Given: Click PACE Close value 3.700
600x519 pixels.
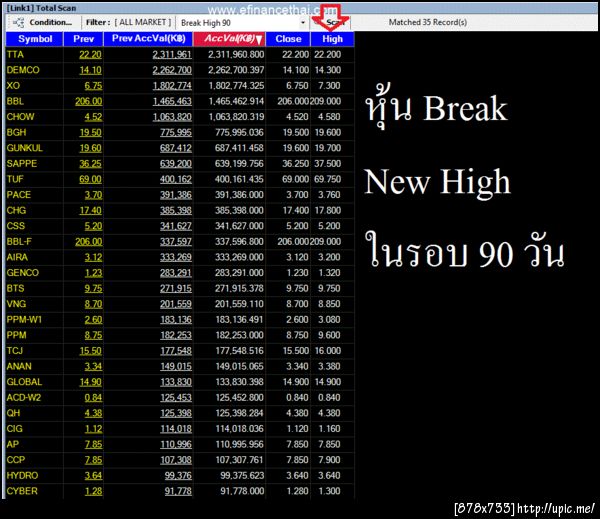Looking at the screenshot, I should point(297,195).
